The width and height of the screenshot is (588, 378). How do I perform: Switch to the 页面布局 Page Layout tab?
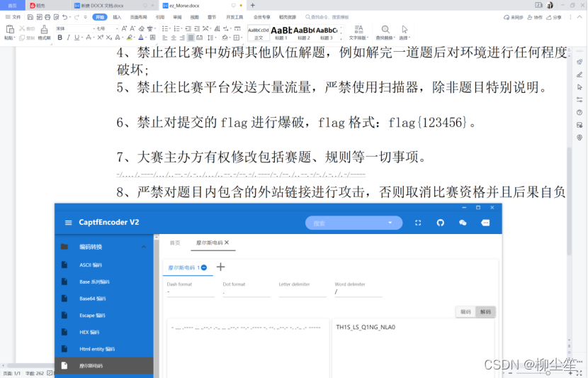tap(138, 17)
